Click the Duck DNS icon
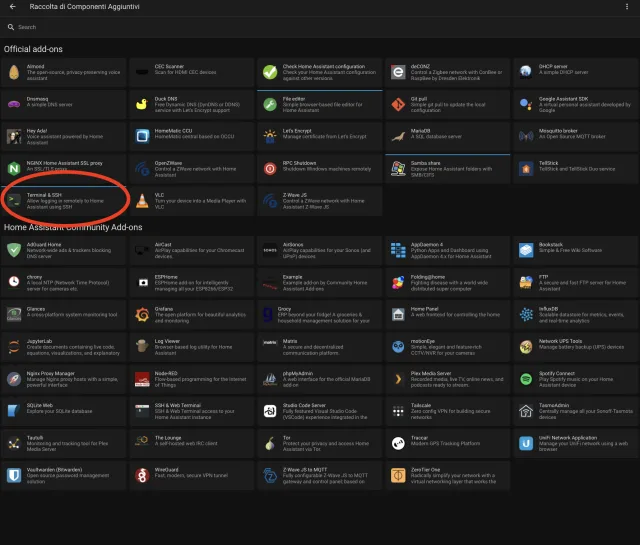 click(142, 103)
